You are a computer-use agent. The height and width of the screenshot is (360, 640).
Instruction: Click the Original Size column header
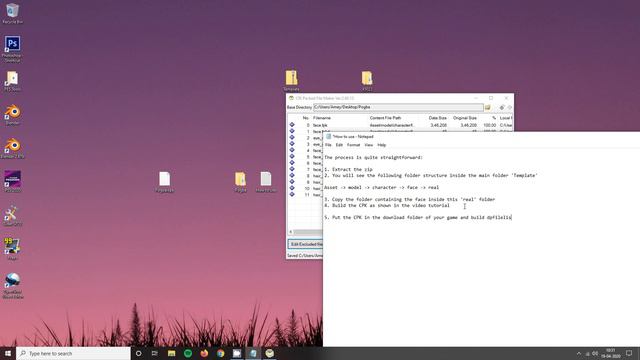point(464,118)
